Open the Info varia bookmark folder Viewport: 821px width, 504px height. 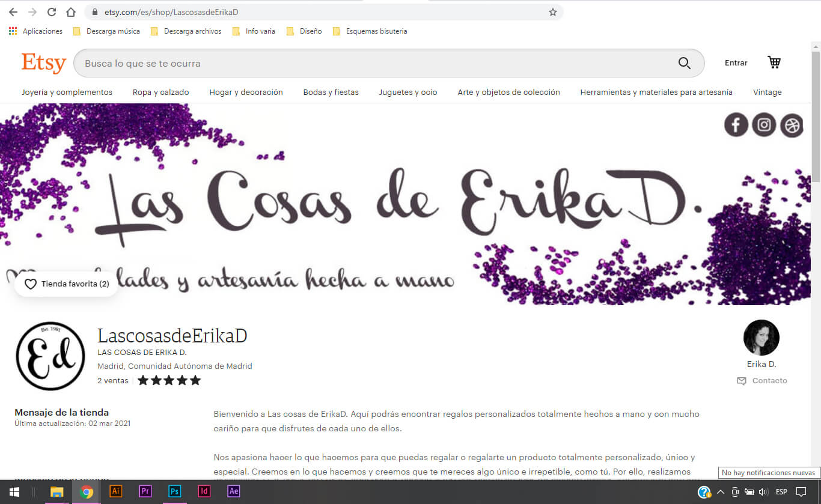click(254, 31)
